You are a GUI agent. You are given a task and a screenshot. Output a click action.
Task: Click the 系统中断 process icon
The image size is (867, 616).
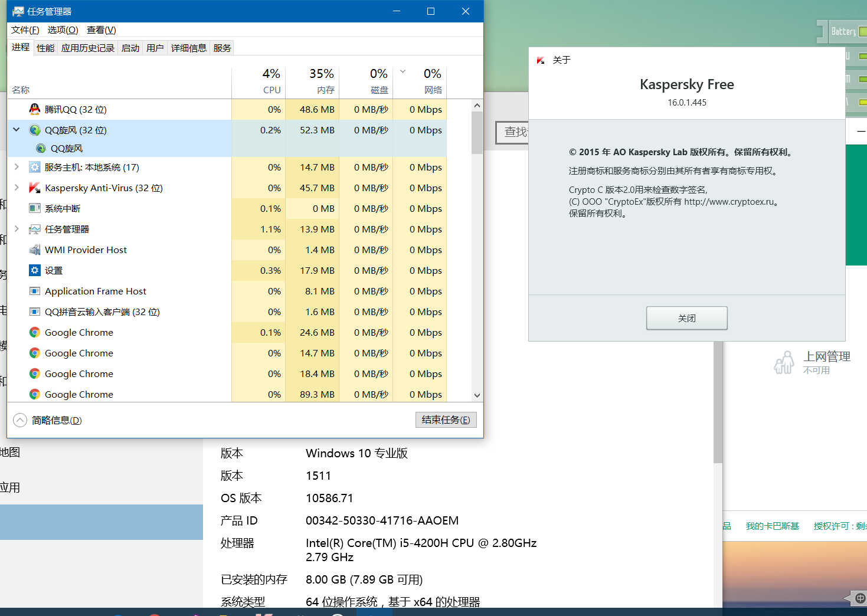point(35,208)
